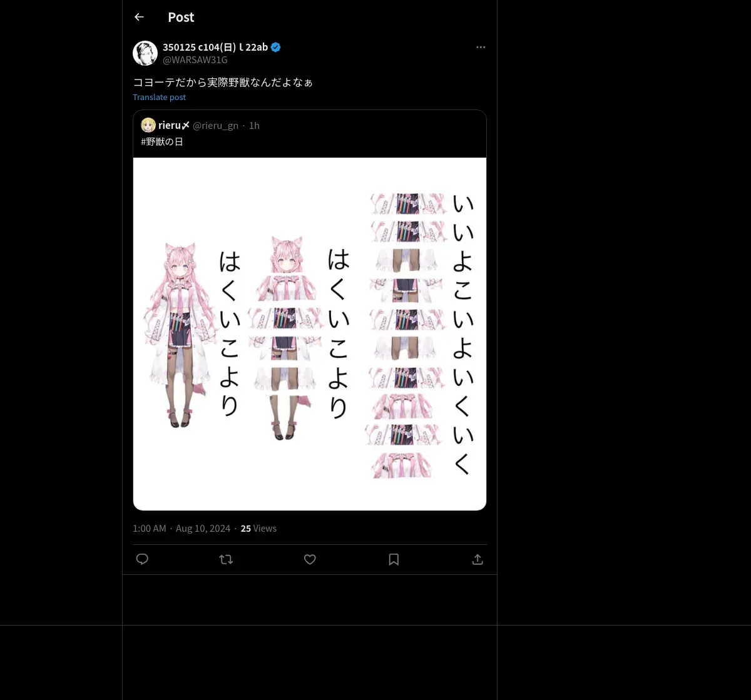This screenshot has width=751, height=700.
Task: Open the quoted post's 1h timestamp
Action: pyautogui.click(x=254, y=125)
